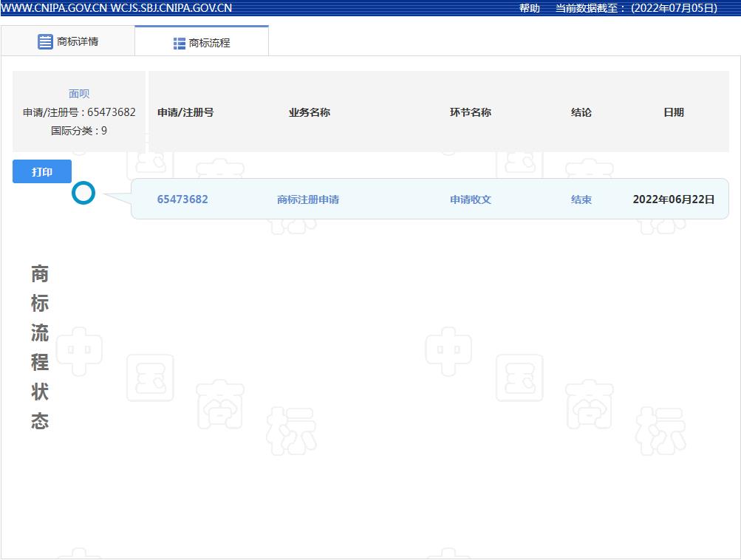The height and width of the screenshot is (560, 741).
Task: Click the 结束 conclusion link
Action: (x=581, y=199)
